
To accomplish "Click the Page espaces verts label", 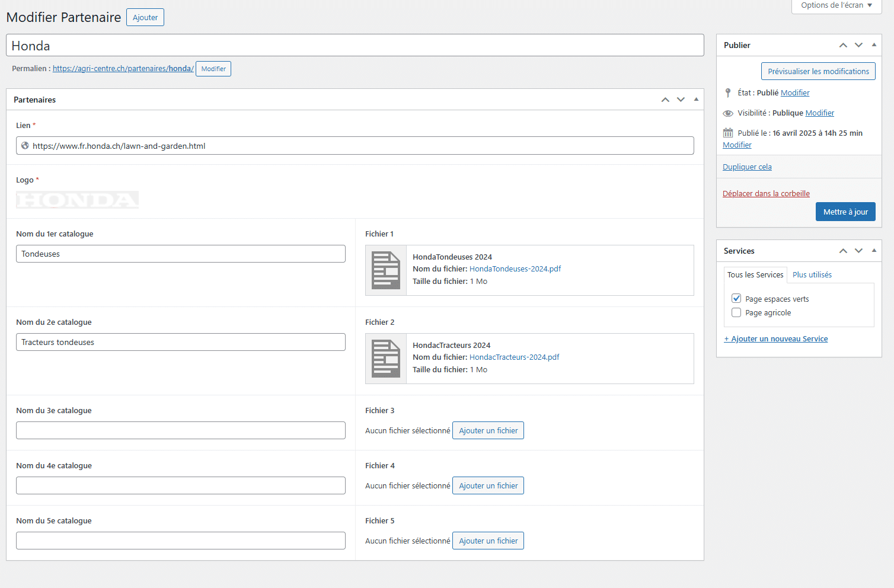I will pos(777,299).
